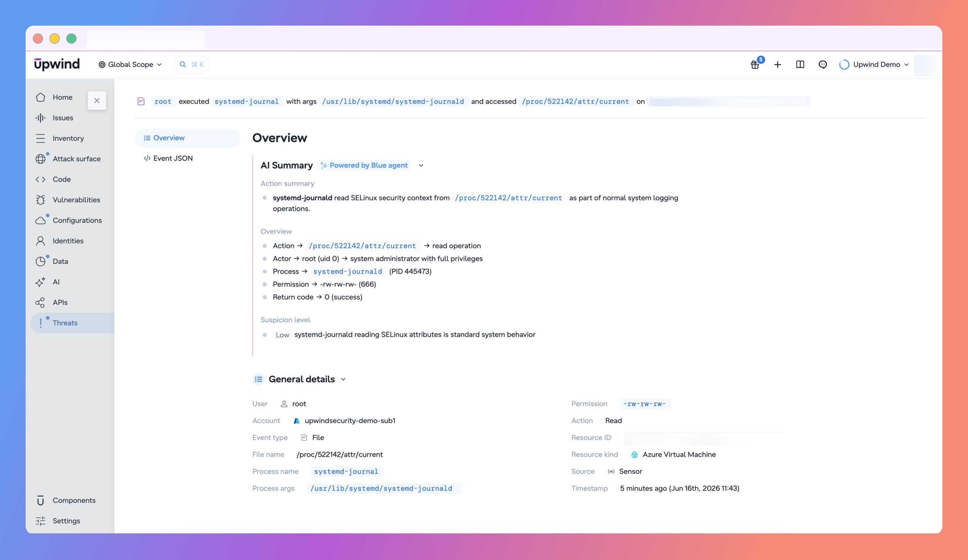Click the Inventory sidebar icon

pos(41,138)
